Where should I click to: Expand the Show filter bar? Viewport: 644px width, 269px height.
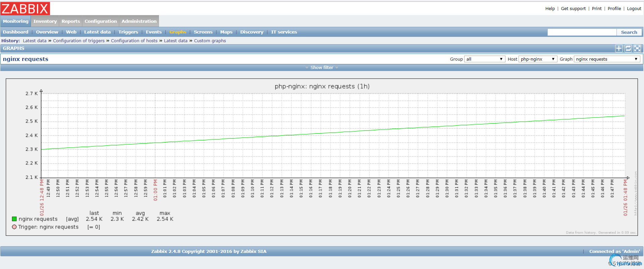pyautogui.click(x=322, y=68)
